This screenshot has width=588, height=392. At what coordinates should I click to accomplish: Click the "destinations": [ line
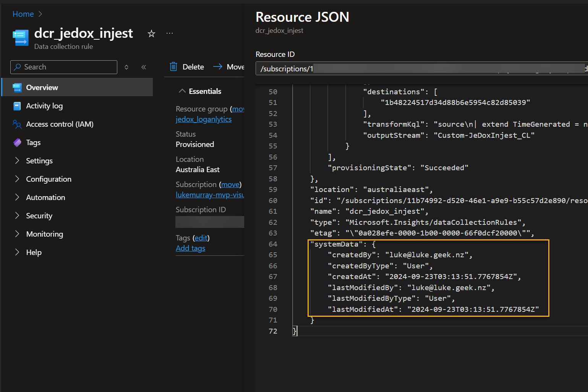coord(400,92)
